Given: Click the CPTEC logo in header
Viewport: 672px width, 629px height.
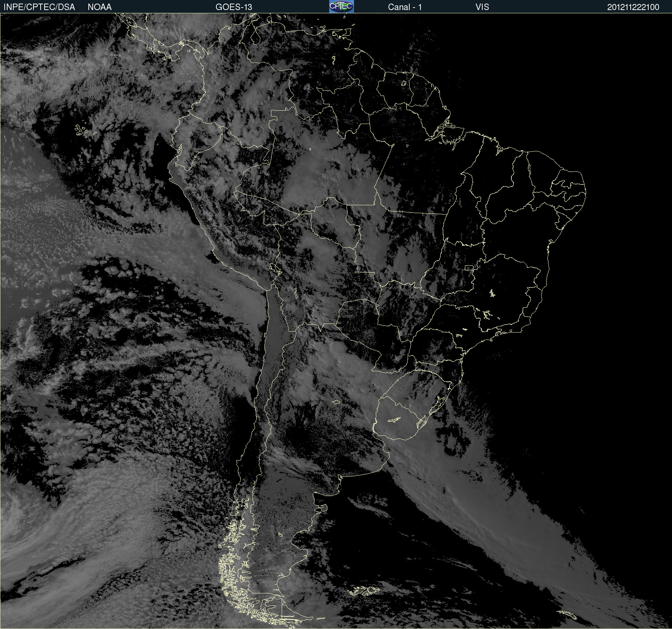Looking at the screenshot, I should tap(341, 6).
